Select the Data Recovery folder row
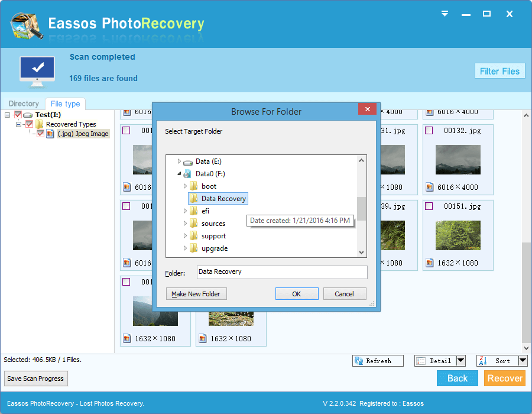This screenshot has height=414, width=532. click(x=218, y=199)
